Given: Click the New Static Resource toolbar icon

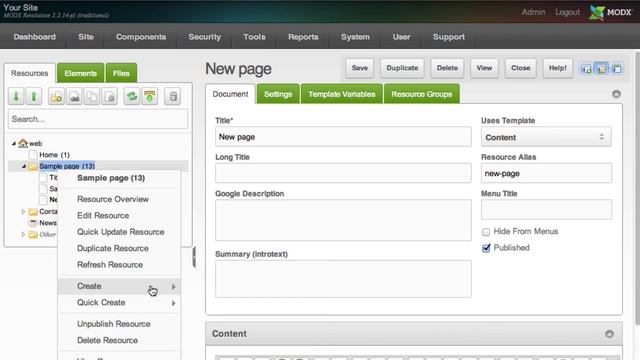Looking at the screenshot, I should (x=110, y=97).
